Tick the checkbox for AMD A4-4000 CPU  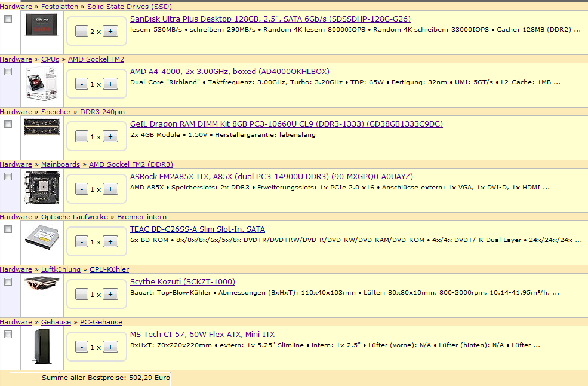pyautogui.click(x=8, y=71)
